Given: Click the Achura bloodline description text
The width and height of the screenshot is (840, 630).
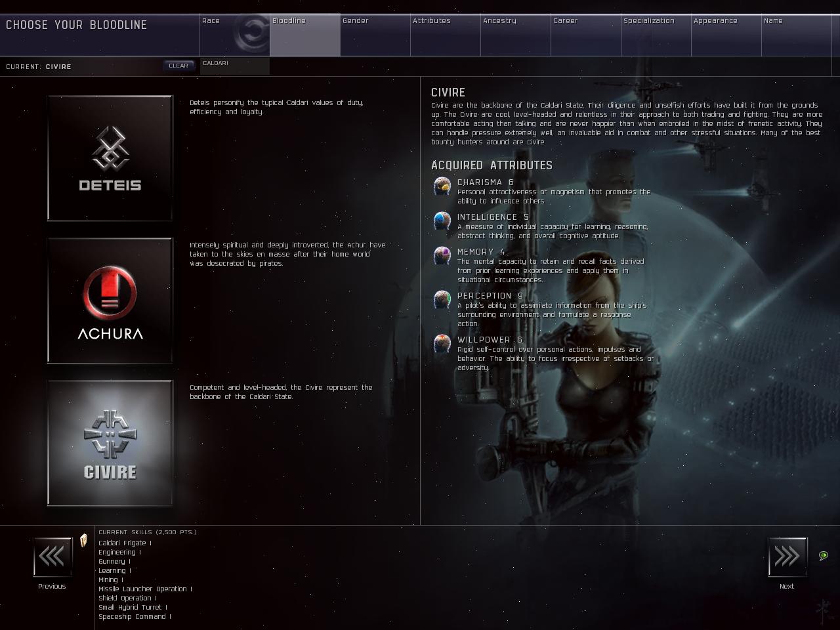Looking at the screenshot, I should (287, 254).
